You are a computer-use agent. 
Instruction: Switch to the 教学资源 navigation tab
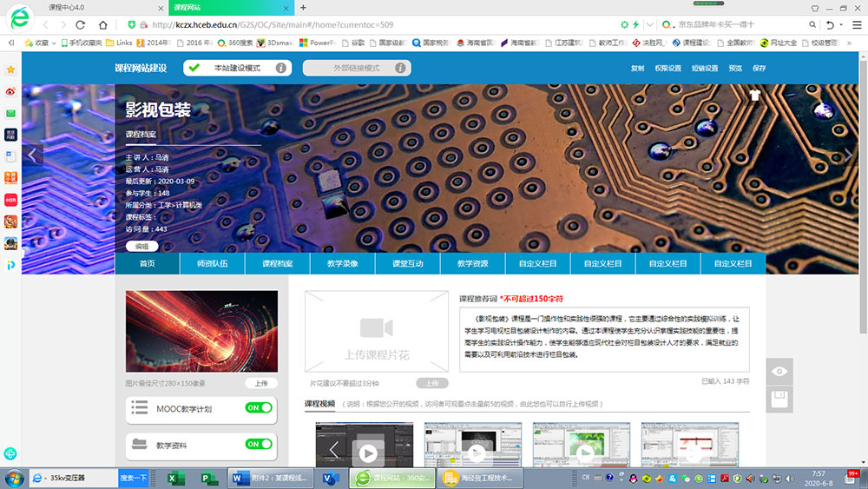click(473, 263)
